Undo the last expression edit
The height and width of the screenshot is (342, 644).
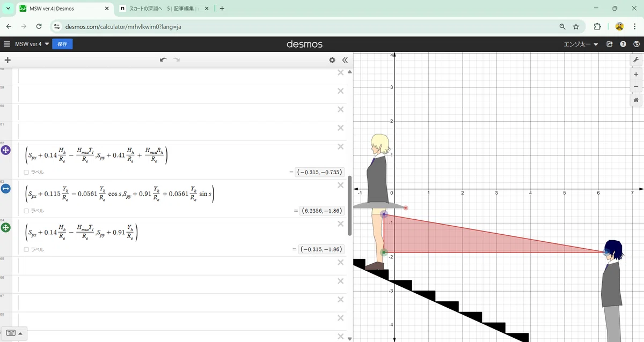coord(163,60)
